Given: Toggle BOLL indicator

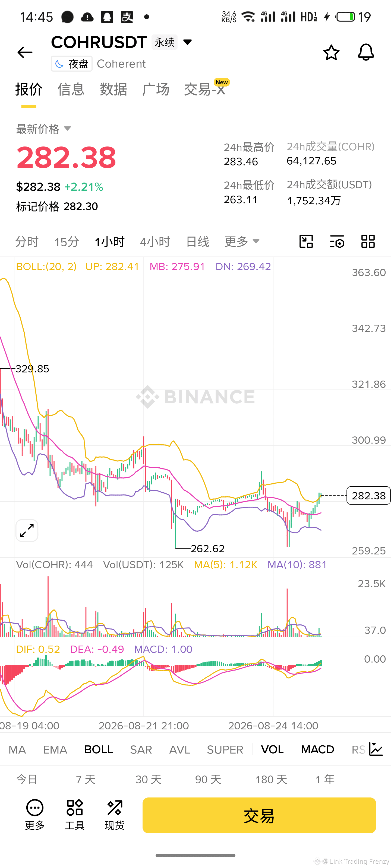Looking at the screenshot, I should coord(99,749).
